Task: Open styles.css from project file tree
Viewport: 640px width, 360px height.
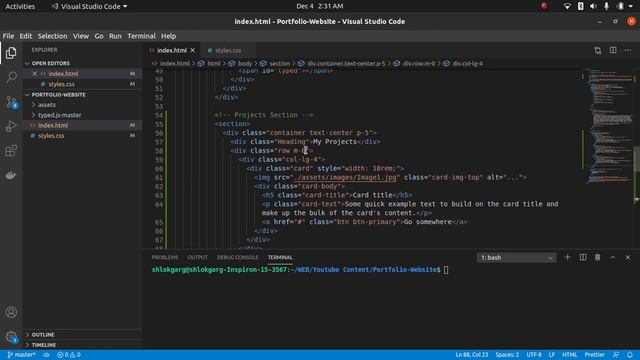Action: click(x=51, y=136)
